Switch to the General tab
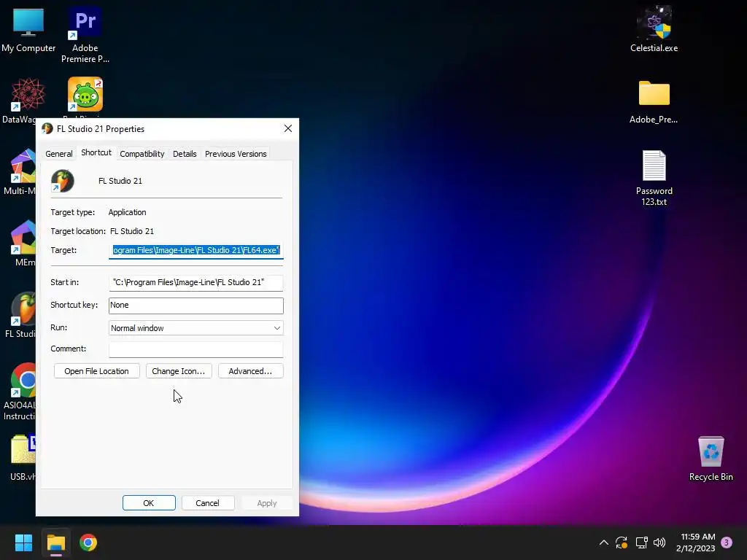747x560 pixels. coord(59,154)
